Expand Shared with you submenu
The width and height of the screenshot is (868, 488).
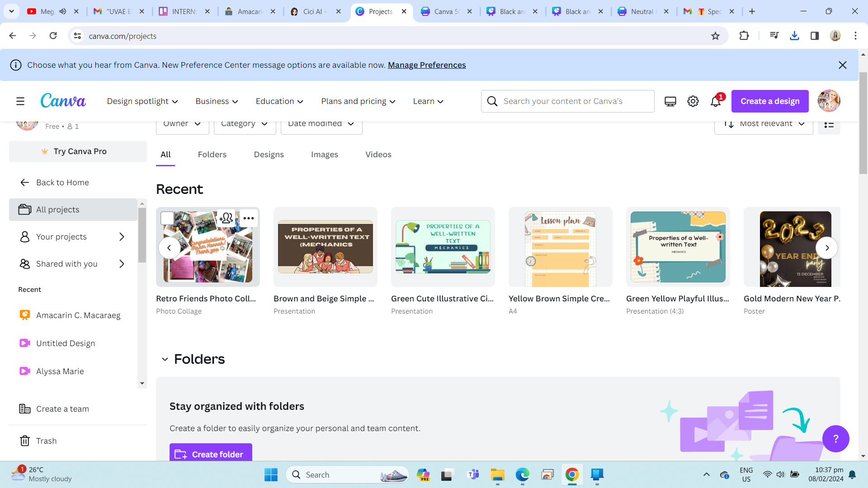coord(122,264)
